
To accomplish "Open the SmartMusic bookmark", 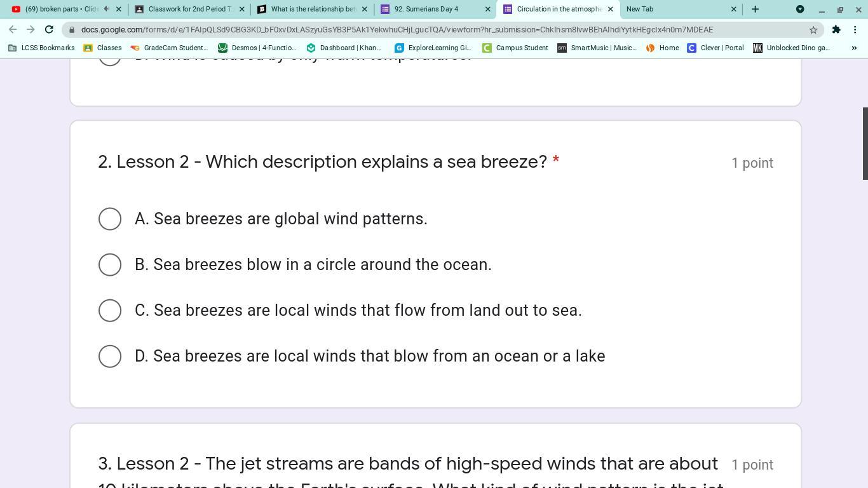I will [597, 48].
